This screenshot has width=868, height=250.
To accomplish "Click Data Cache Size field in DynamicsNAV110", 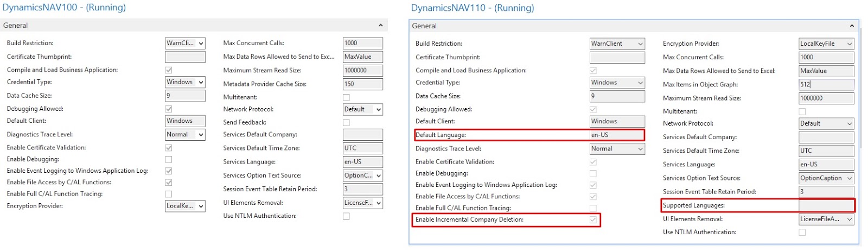I will point(617,96).
